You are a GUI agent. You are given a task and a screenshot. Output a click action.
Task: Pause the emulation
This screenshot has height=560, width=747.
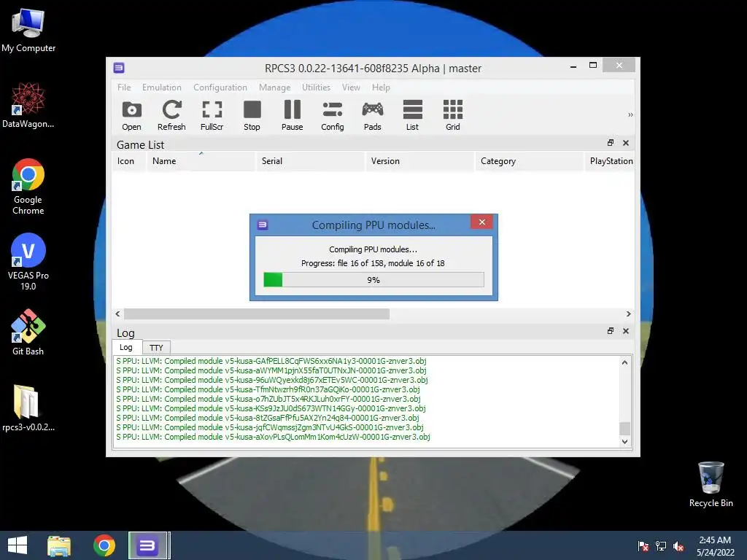[x=292, y=115]
